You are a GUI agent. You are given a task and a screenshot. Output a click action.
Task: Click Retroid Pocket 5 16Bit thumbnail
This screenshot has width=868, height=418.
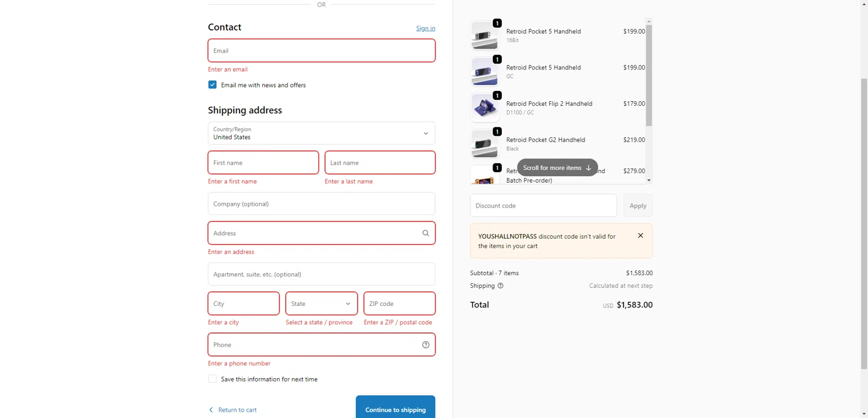coord(484,35)
